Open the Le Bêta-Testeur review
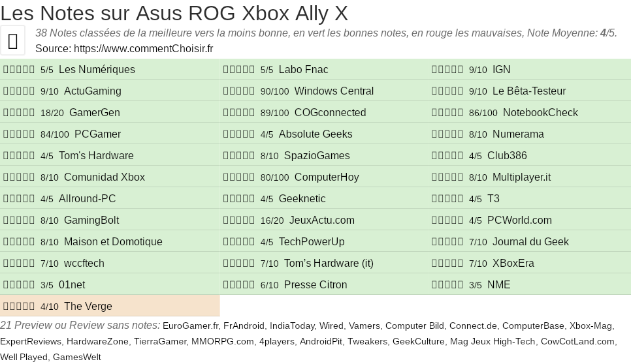The width and height of the screenshot is (631, 364). tap(529, 91)
